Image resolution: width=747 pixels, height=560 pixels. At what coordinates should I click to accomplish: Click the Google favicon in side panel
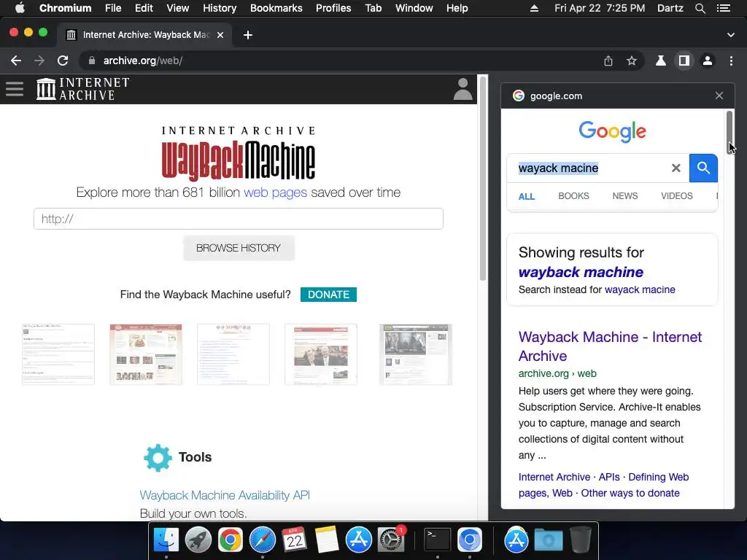519,96
